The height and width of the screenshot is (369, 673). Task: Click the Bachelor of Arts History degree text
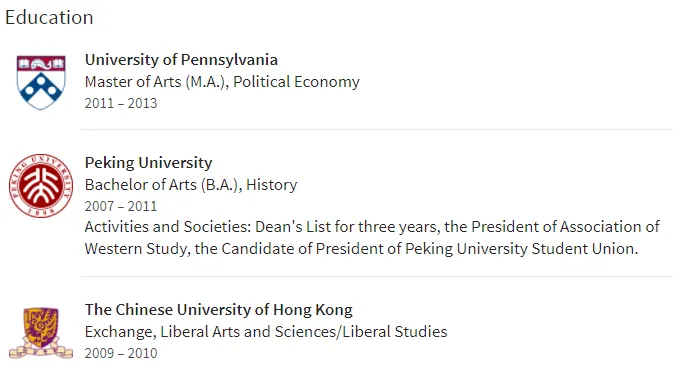pyautogui.click(x=191, y=185)
